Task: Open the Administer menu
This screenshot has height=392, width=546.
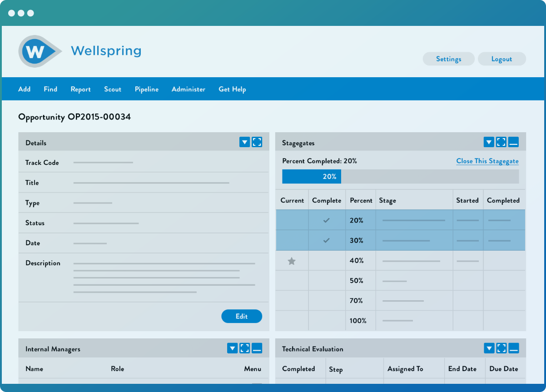Action: pyautogui.click(x=189, y=89)
